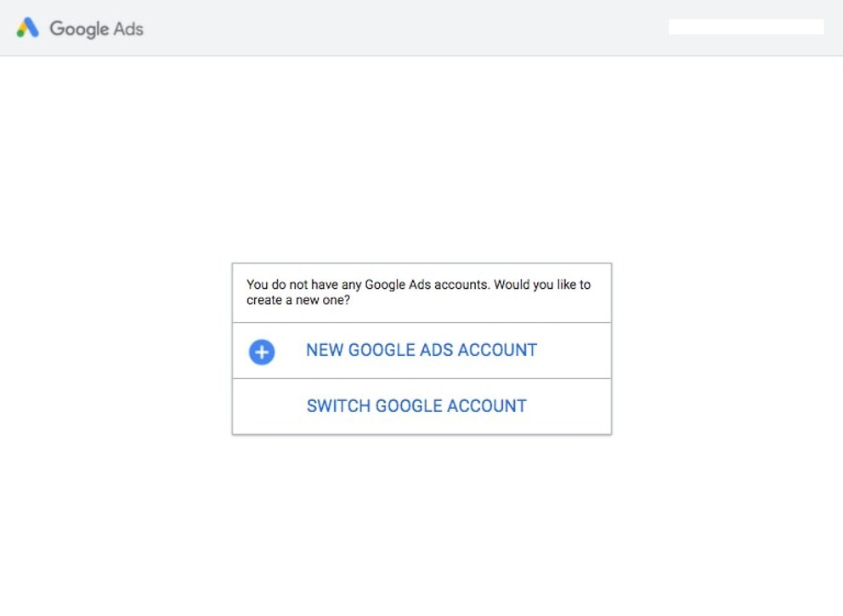Click the blue plus circle icon

click(x=262, y=352)
